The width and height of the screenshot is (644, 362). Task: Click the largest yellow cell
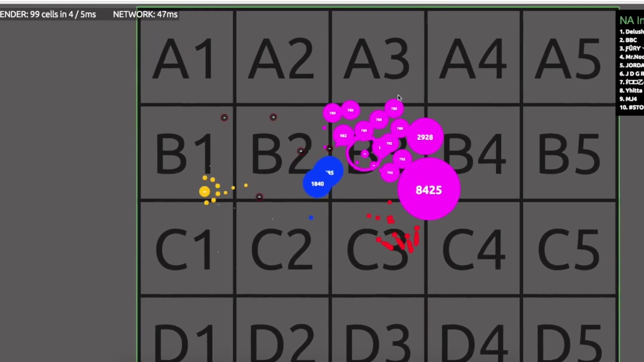204,192
